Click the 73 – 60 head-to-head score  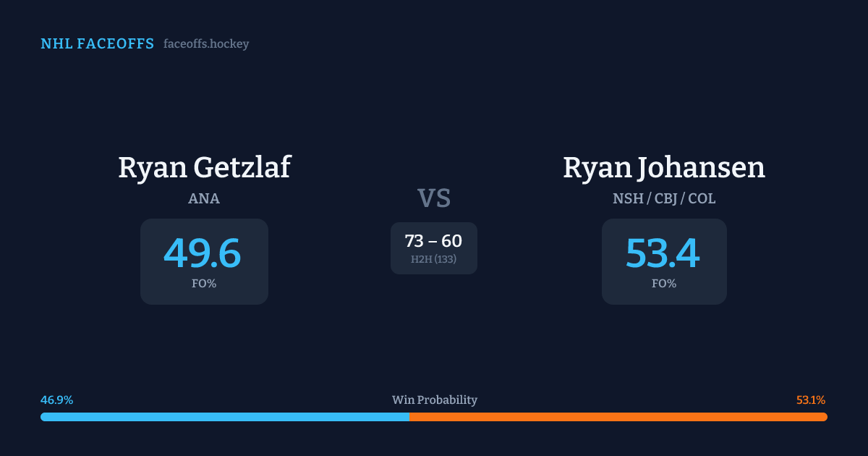(x=433, y=241)
